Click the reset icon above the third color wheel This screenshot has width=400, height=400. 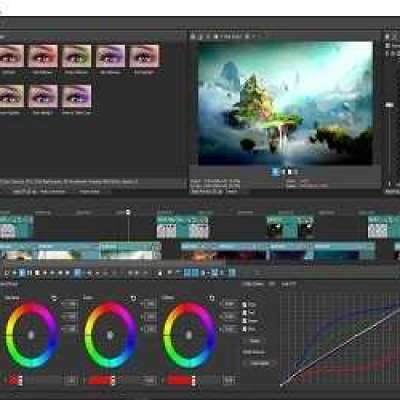pyautogui.click(x=211, y=298)
